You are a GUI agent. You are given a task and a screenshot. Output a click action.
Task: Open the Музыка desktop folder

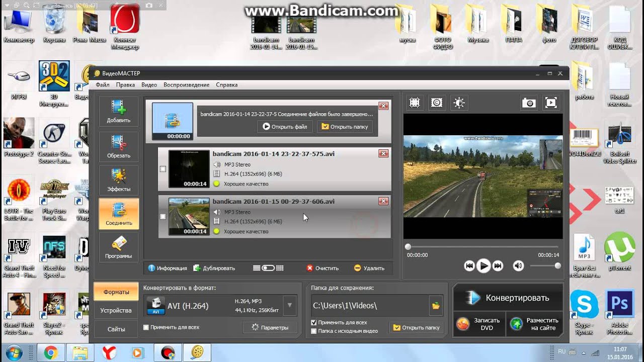coord(477,23)
